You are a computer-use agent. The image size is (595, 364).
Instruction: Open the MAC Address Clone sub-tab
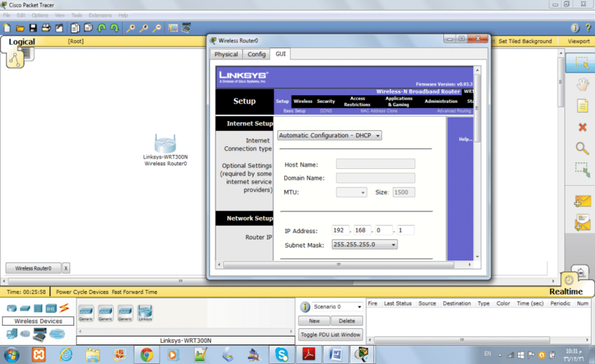pyautogui.click(x=379, y=111)
